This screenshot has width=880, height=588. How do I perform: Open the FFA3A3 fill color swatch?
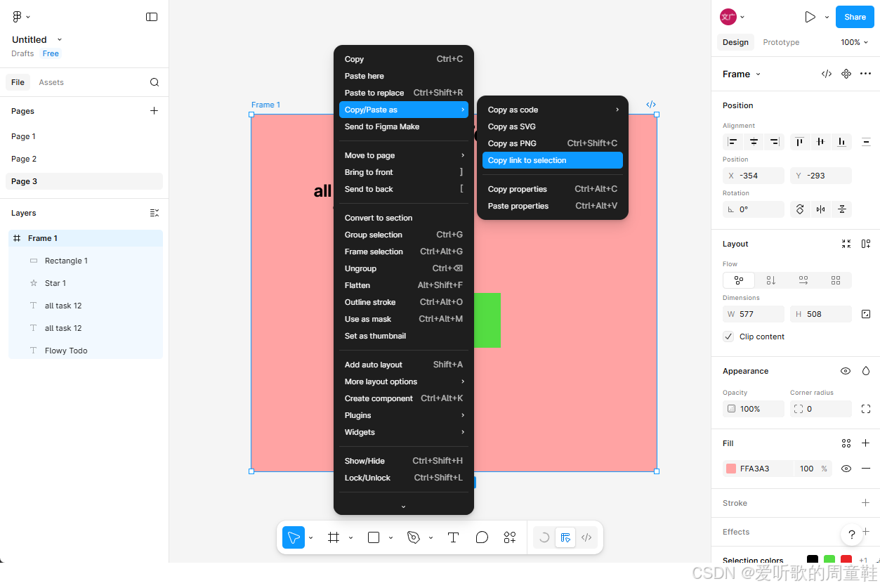[x=731, y=469]
